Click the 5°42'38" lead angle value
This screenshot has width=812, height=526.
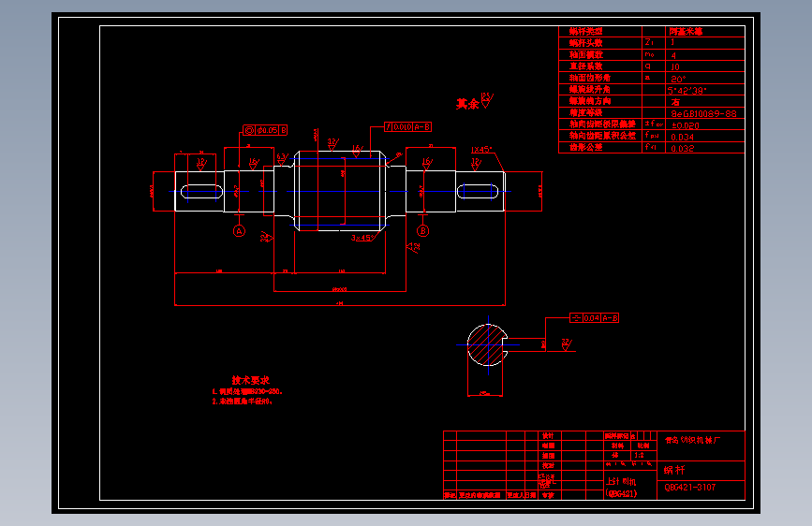[687, 90]
